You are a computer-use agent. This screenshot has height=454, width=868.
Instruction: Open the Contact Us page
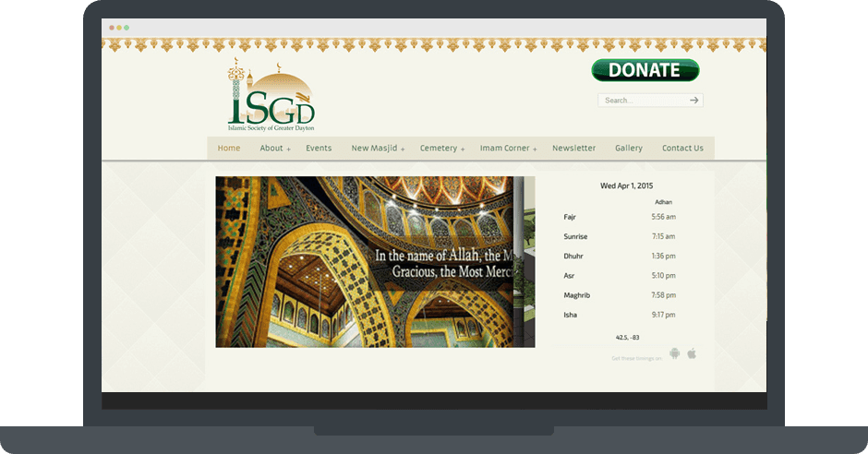tap(682, 149)
